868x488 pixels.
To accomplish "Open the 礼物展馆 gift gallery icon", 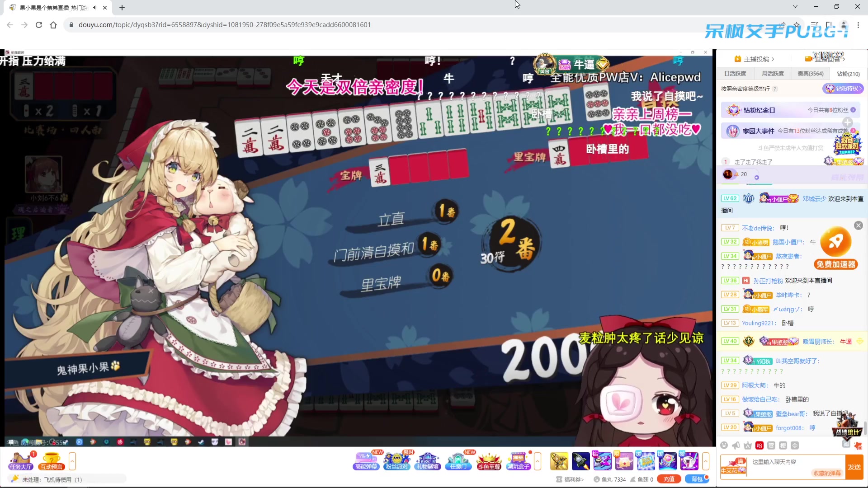I will [x=428, y=461].
